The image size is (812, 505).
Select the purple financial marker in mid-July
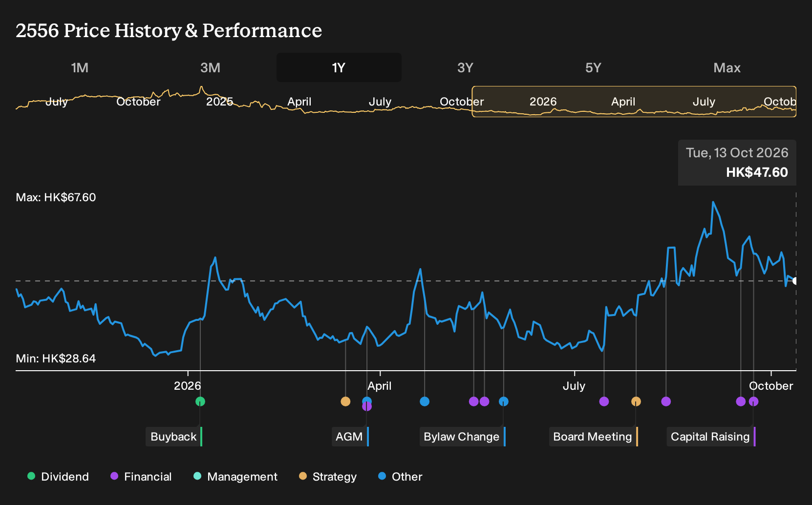tap(604, 401)
